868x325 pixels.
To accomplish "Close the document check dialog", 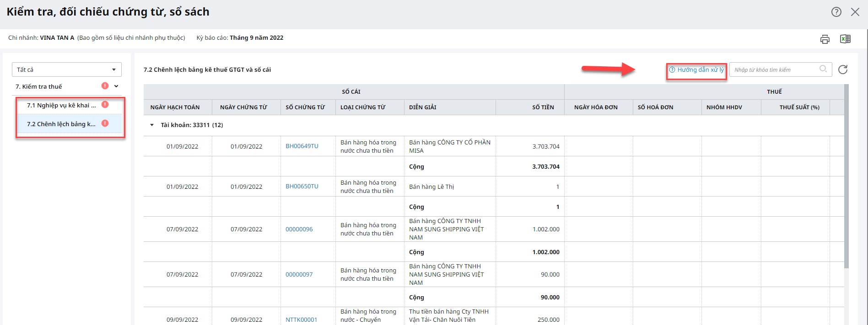I will tap(855, 12).
